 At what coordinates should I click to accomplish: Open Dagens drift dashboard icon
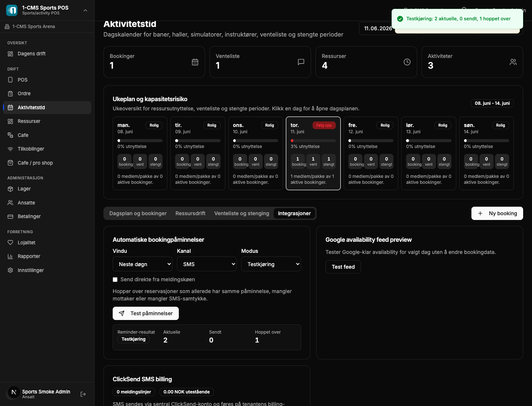[10, 54]
